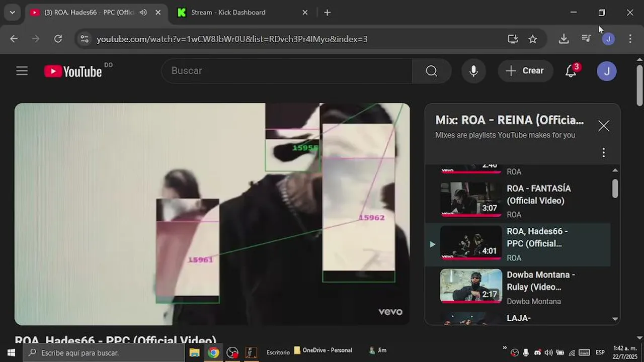Start voice search with the microphone
644x362 pixels.
coord(473,71)
